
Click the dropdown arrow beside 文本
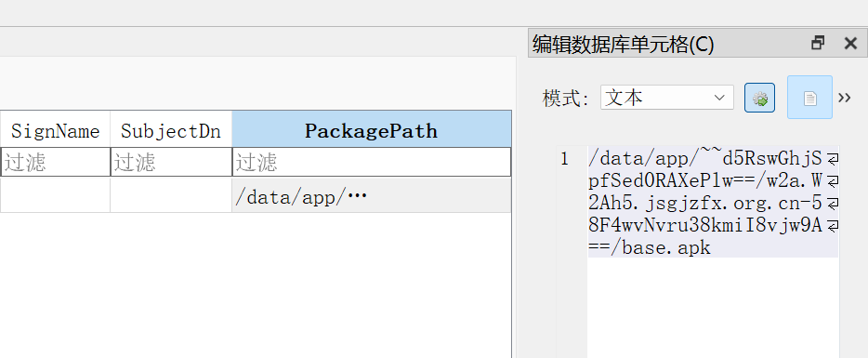coord(719,98)
